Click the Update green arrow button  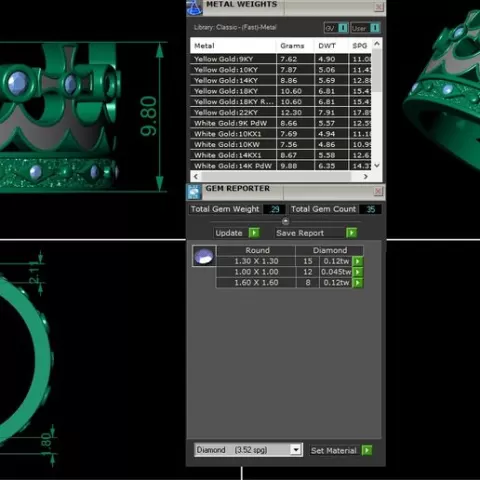click(254, 233)
